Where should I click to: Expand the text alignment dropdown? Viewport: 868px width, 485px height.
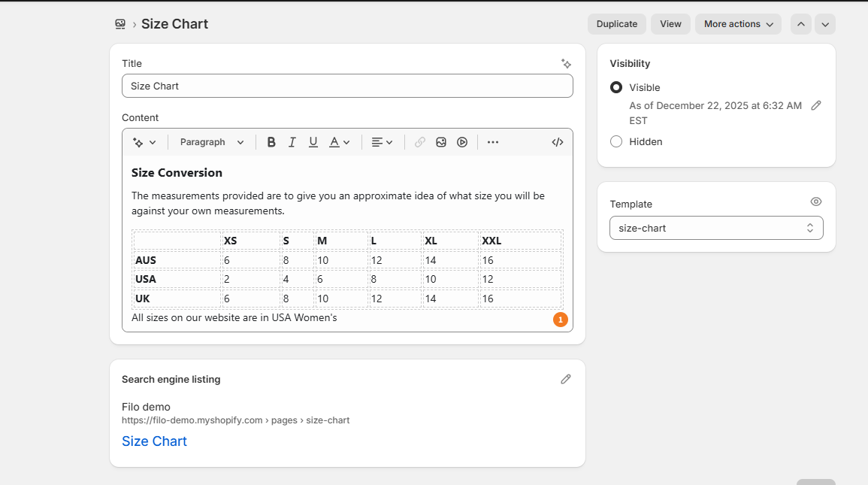[x=383, y=142]
